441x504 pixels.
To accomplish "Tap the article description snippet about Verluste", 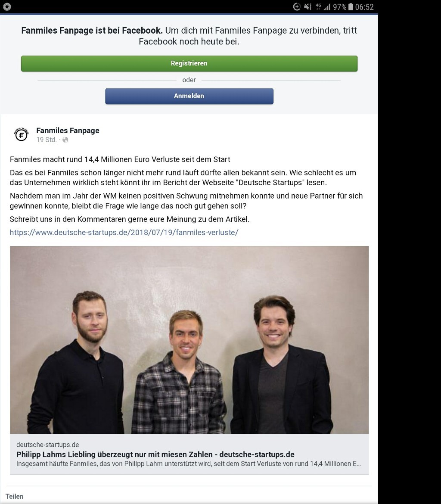I will click(x=188, y=464).
